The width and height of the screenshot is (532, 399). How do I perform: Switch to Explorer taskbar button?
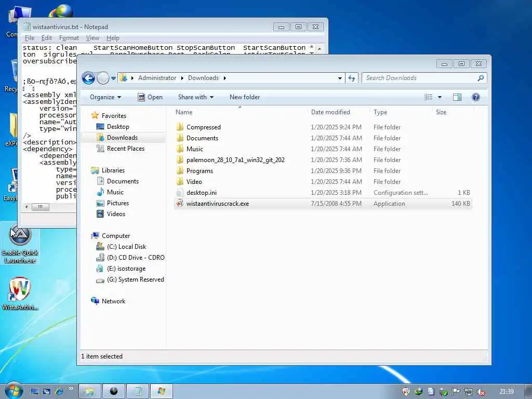[90, 391]
